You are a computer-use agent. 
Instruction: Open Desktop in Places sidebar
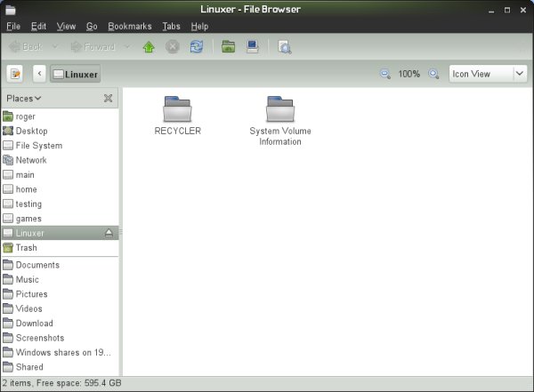click(x=60, y=131)
